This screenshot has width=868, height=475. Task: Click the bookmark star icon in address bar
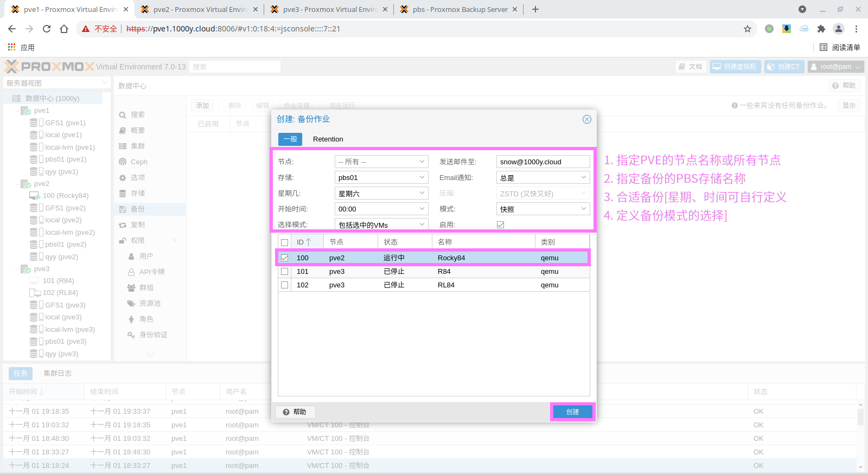748,29
